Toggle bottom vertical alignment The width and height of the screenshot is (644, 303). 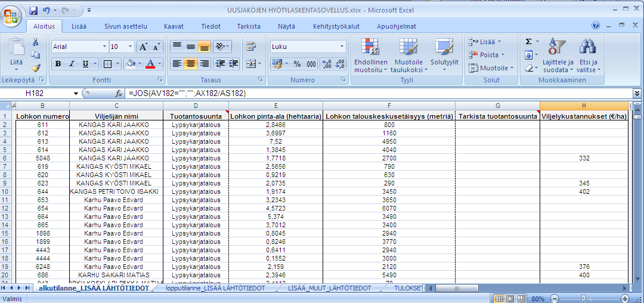(204, 47)
